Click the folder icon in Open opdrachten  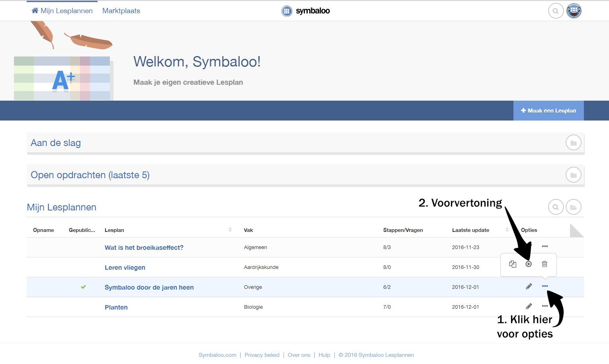pyautogui.click(x=574, y=175)
